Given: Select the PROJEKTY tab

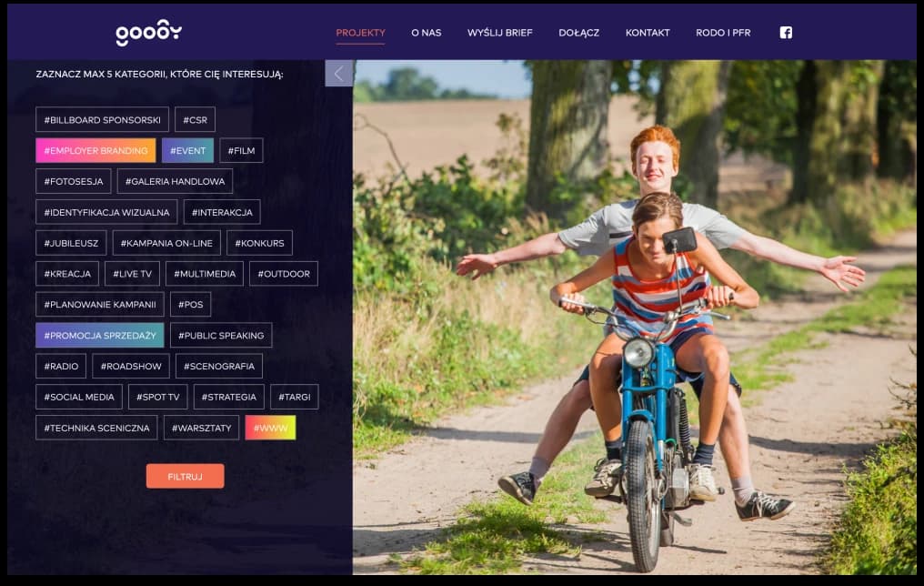Looking at the screenshot, I should click(360, 33).
